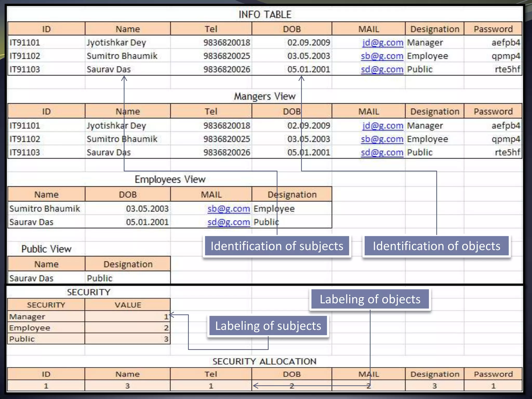Image resolution: width=532 pixels, height=399 pixels.
Task: Click 'Public' designation in Public View
Action: [x=99, y=278]
